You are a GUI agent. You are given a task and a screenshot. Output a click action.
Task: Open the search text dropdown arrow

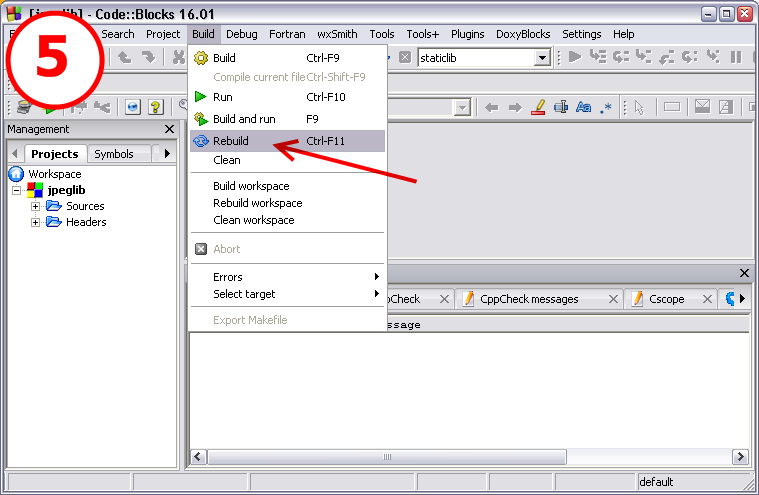(462, 107)
